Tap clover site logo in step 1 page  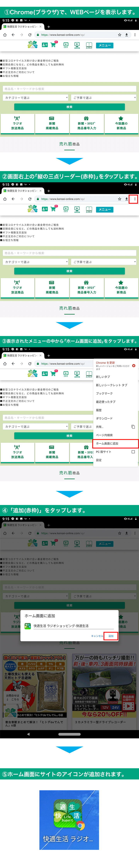32,45
